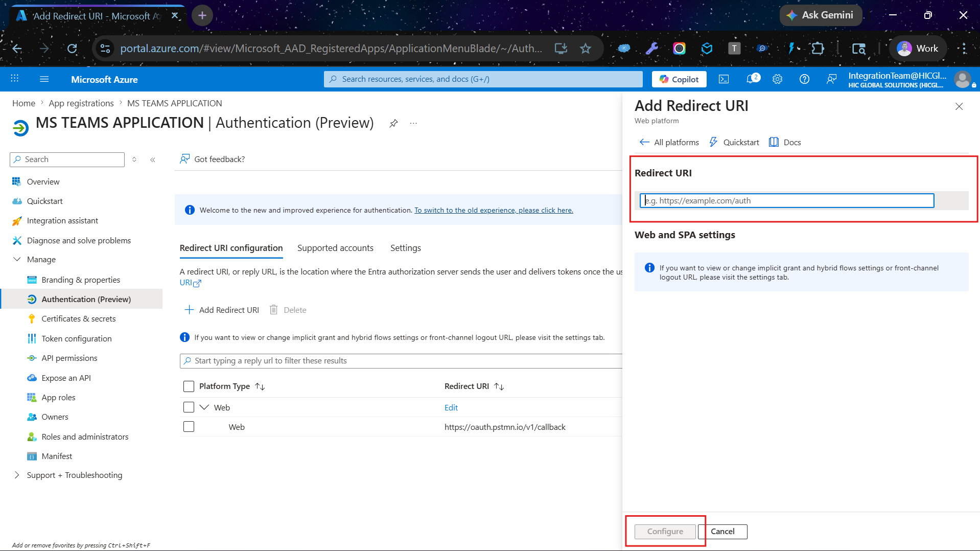Launch Cloud Shell from top bar
The image size is (980, 551).
(x=724, y=79)
